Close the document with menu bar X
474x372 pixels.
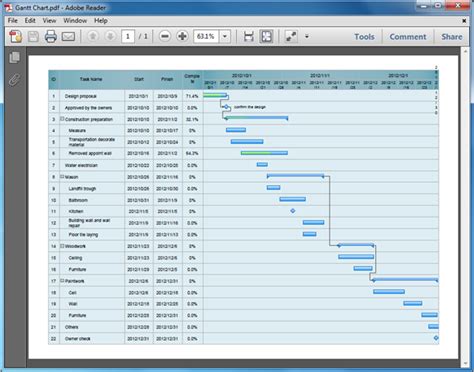coord(464,21)
